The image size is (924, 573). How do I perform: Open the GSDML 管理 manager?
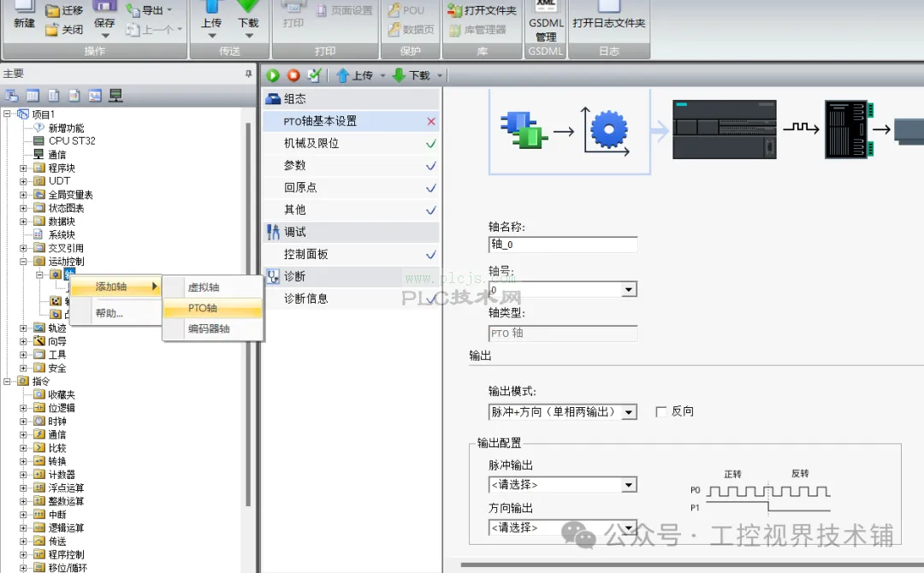546,22
